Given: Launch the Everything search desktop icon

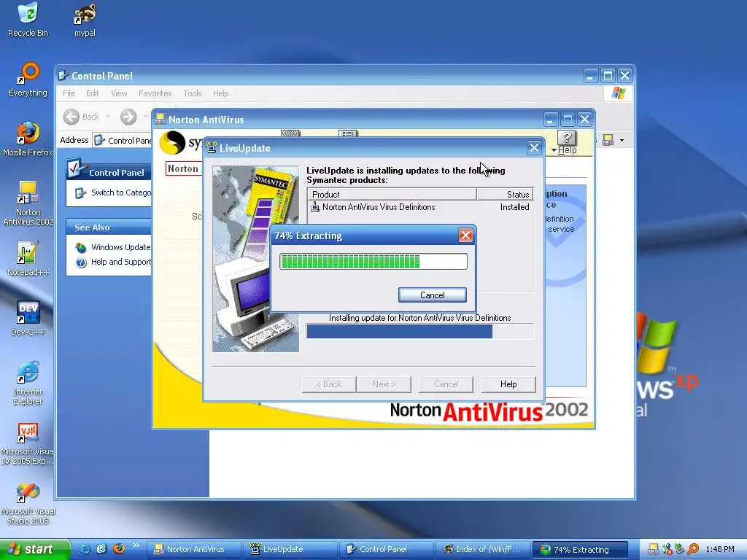Looking at the screenshot, I should pos(28,79).
